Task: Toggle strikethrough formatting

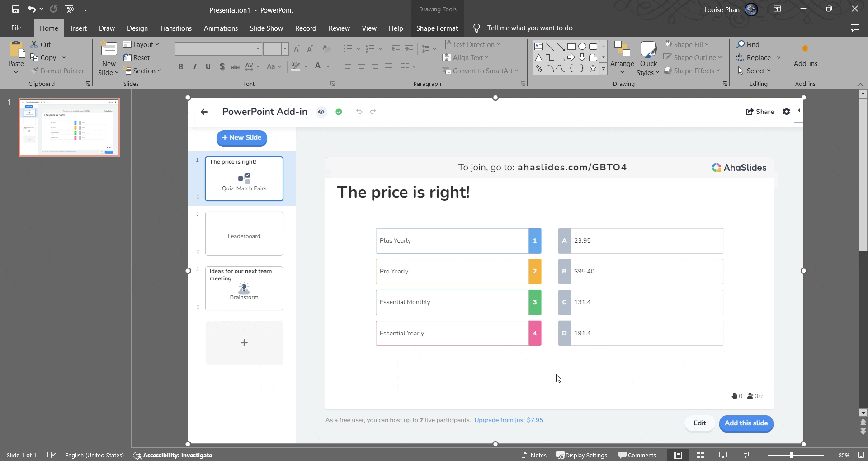Action: click(235, 66)
